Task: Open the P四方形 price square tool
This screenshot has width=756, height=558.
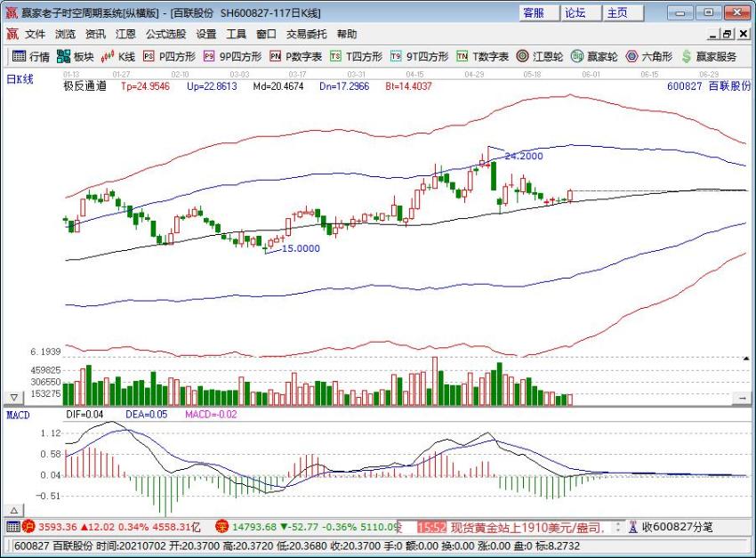Action: (x=169, y=57)
